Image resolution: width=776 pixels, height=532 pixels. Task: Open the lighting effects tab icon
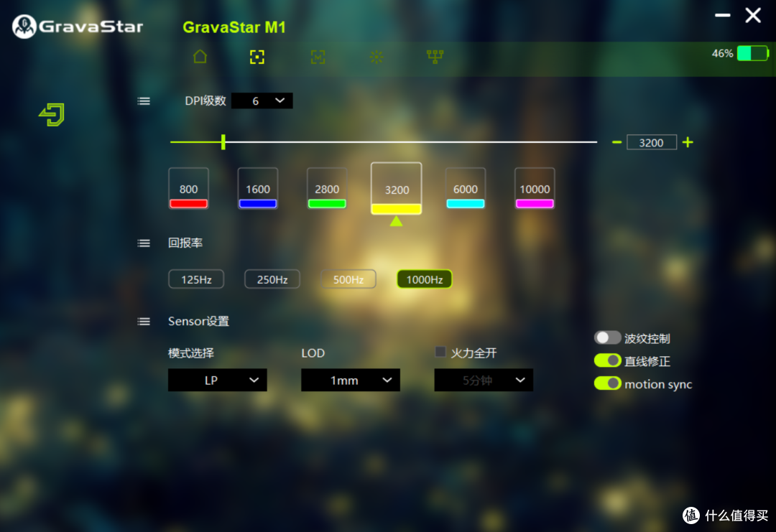[x=377, y=57]
